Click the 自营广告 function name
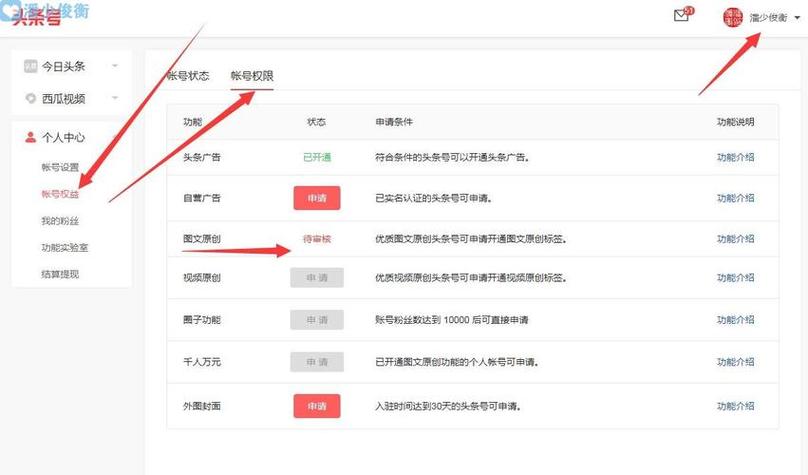808x475 pixels. (202, 198)
